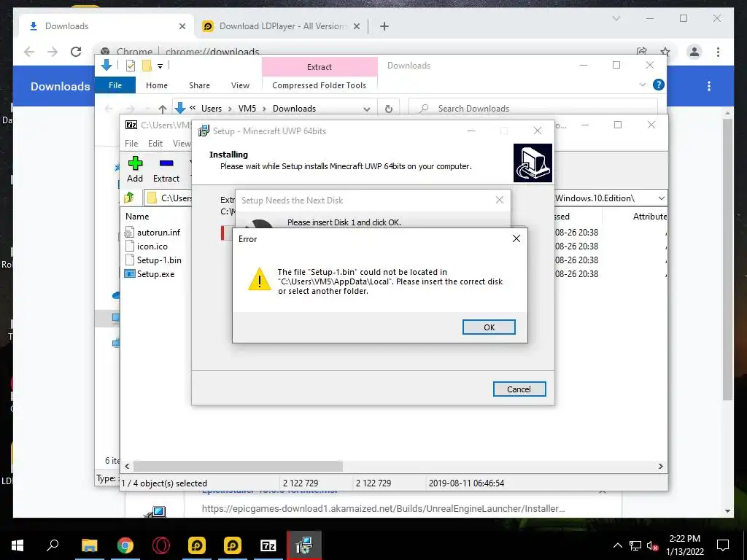
Task: Click the 7-Zip horizontal scrollbar
Action: point(238,466)
